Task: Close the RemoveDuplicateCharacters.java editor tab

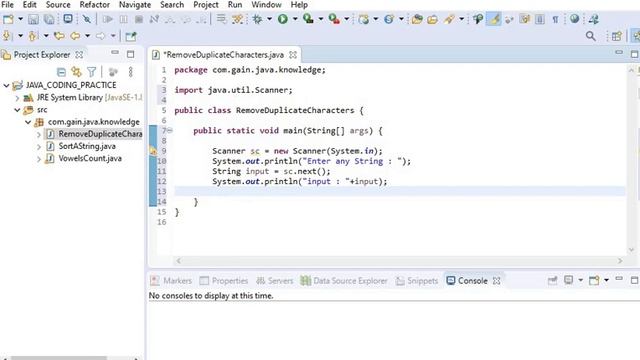Action: click(x=293, y=55)
